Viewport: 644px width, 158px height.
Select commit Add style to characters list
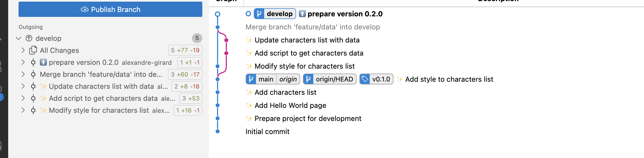(x=449, y=79)
